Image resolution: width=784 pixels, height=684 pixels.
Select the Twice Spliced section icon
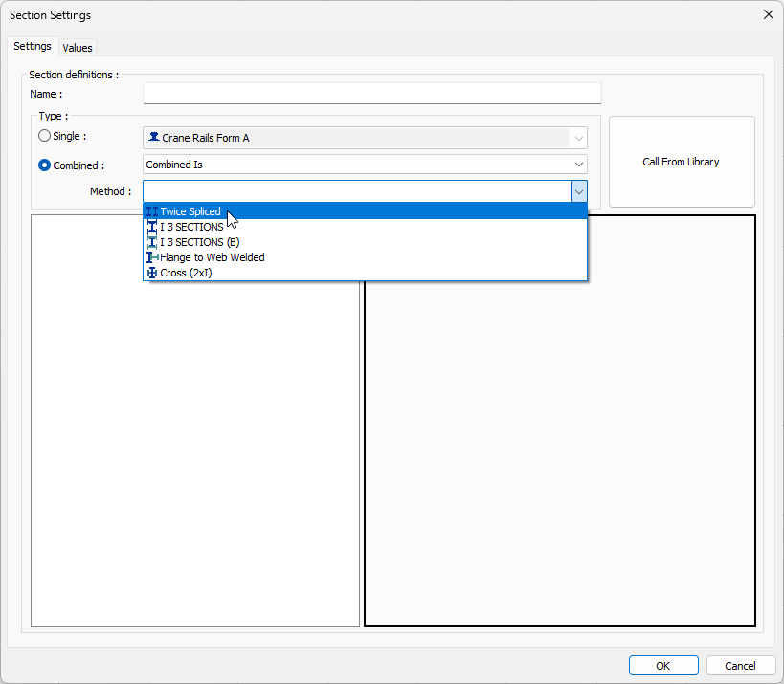(x=152, y=211)
